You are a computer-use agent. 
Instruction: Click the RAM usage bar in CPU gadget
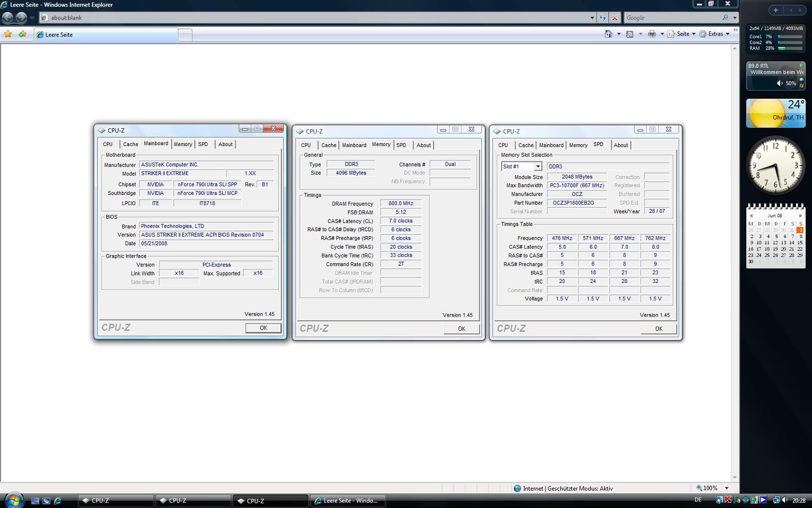click(790, 48)
